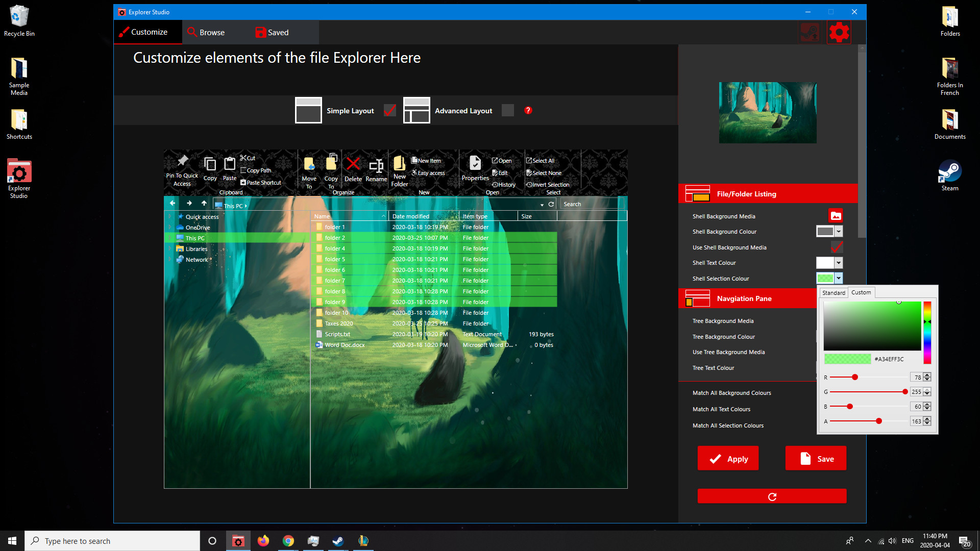The height and width of the screenshot is (551, 980).
Task: Toggle the Advanced Layout checkbox
Action: pyautogui.click(x=508, y=110)
